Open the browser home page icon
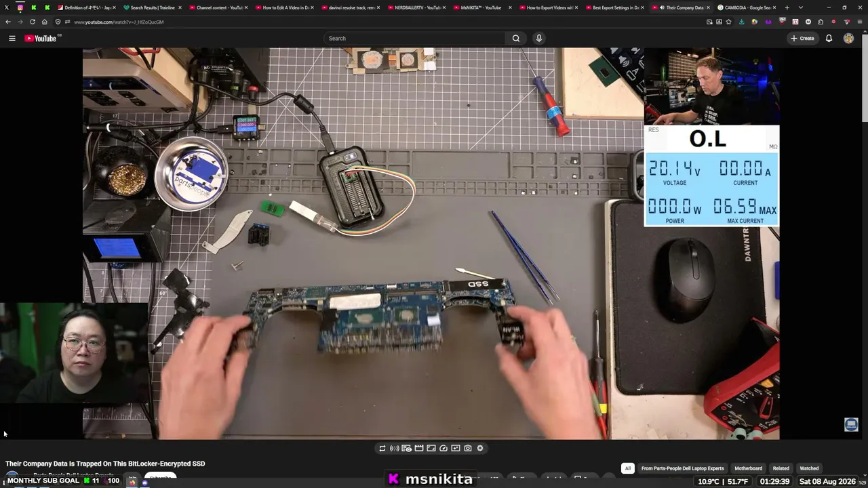The image size is (868, 488). (x=45, y=22)
